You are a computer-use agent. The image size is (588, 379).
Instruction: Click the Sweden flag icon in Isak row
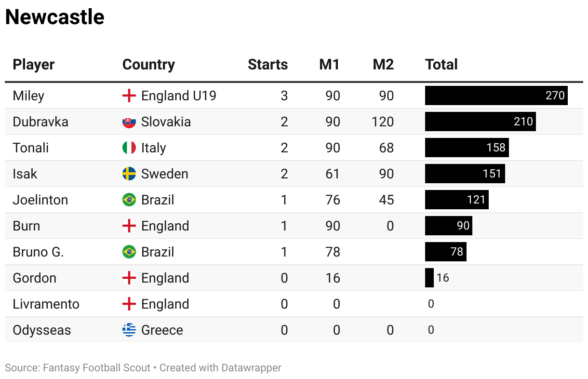pos(129,174)
